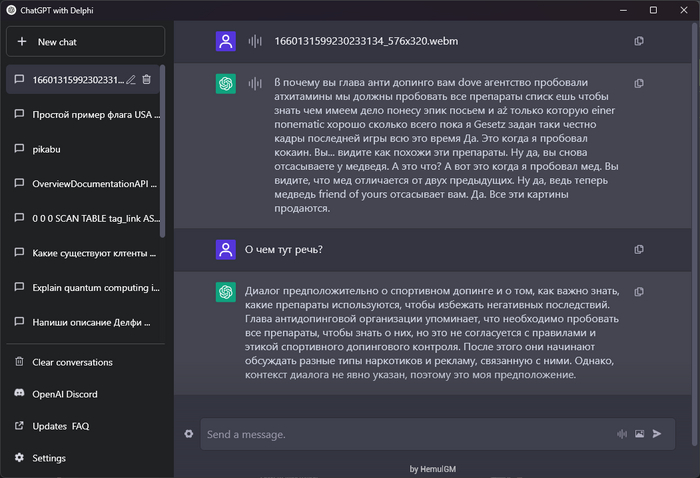Screen dimensions: 700x478
Task: Open the Settings menu item
Action: tap(48, 458)
